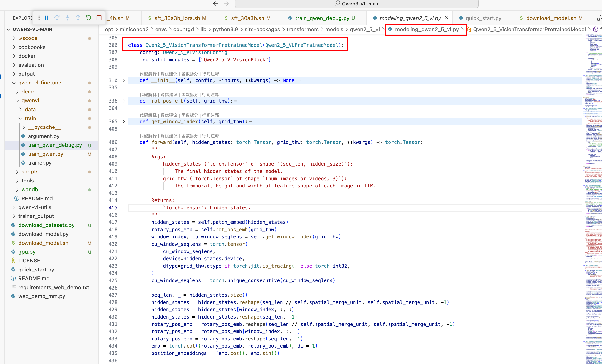This screenshot has height=364, width=602.
Task: Open trainer.py in the explorer
Action: (x=39, y=163)
